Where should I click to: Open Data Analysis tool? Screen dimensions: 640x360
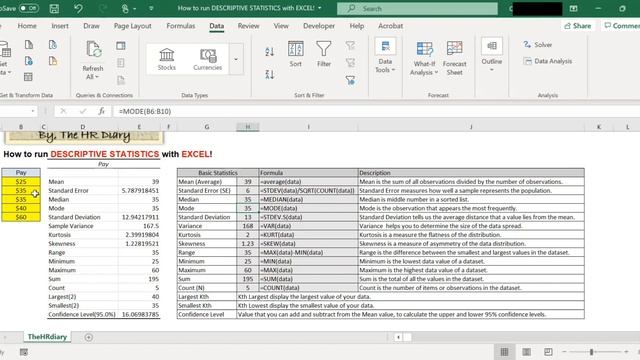click(x=548, y=61)
